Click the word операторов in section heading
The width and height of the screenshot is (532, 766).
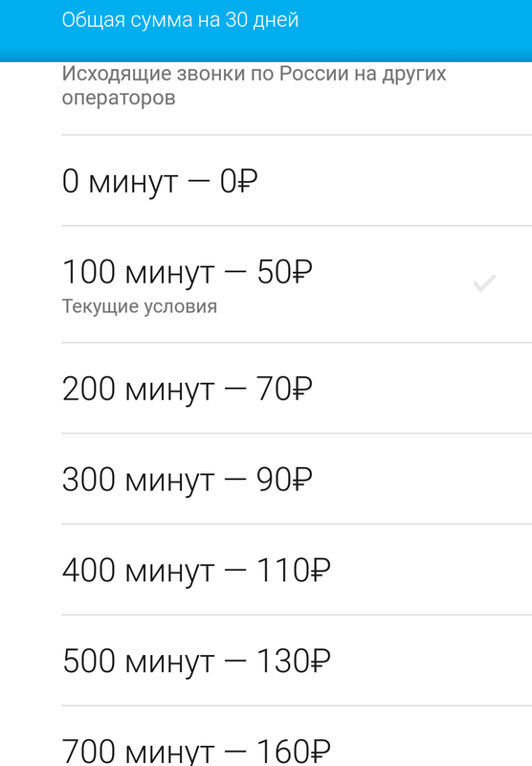tap(119, 98)
